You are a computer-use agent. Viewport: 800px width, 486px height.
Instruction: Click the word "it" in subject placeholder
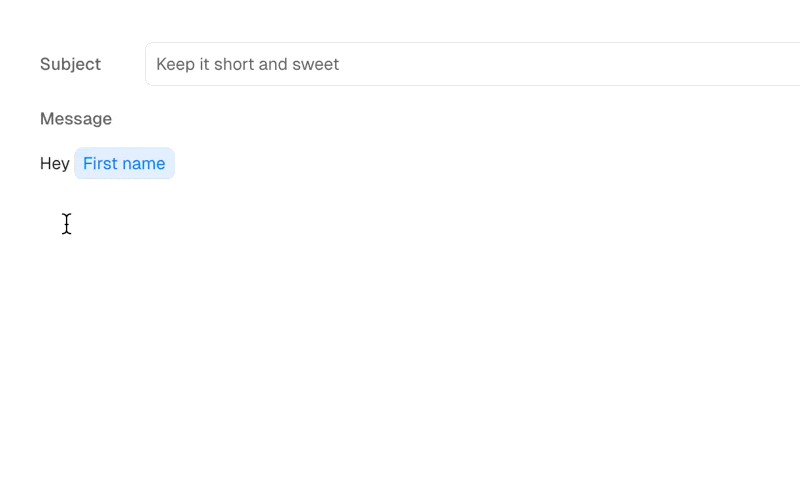coord(204,64)
